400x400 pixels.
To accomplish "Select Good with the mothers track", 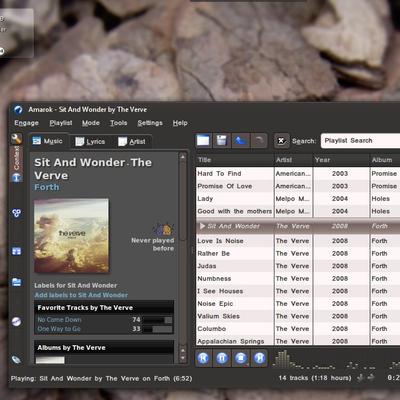I will point(298,211).
